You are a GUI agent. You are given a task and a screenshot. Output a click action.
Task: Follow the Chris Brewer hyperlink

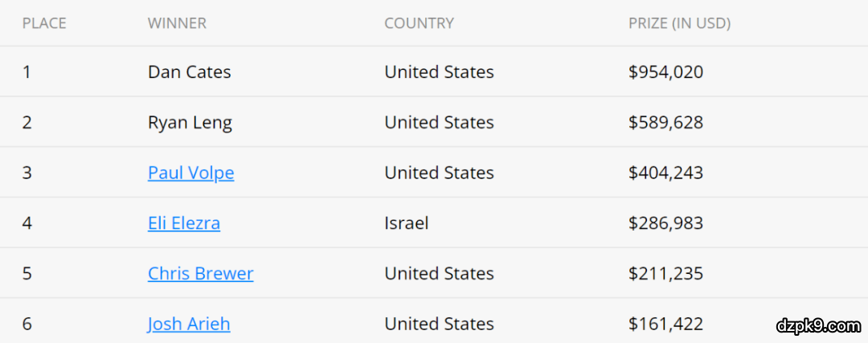[200, 273]
